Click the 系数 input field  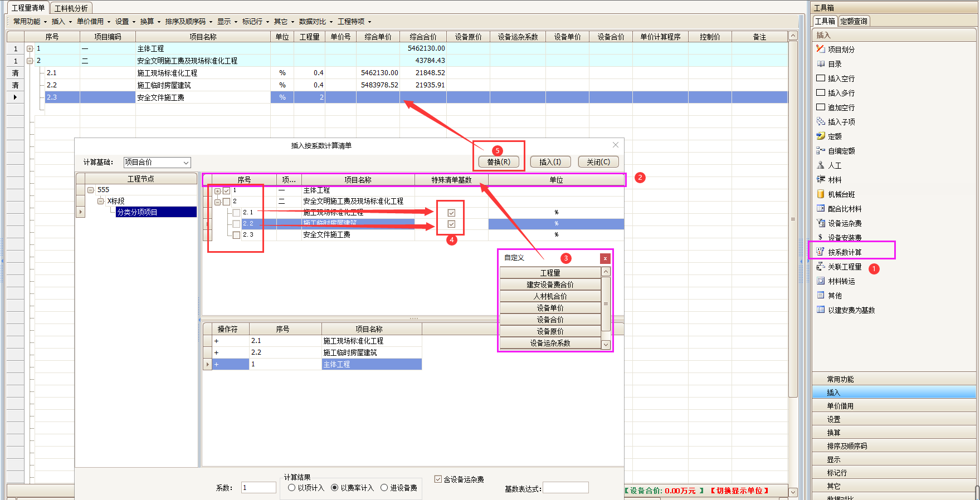[259, 488]
